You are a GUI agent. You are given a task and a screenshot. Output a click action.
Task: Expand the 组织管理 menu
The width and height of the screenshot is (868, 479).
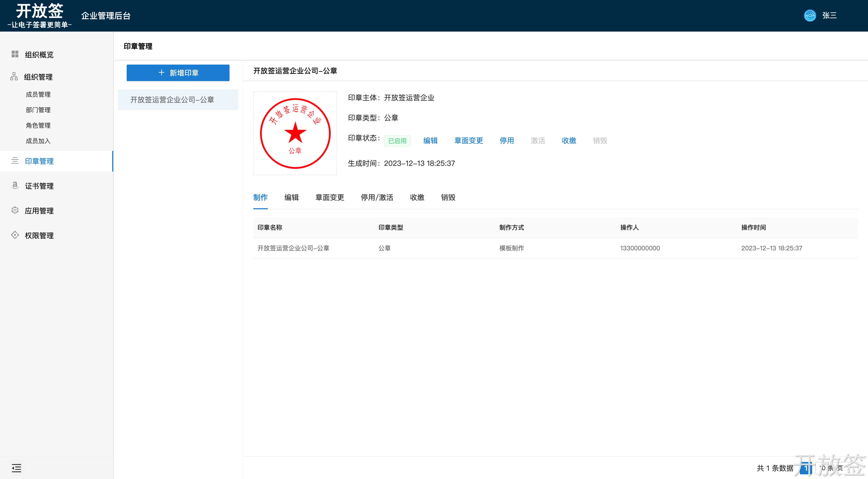coord(38,77)
